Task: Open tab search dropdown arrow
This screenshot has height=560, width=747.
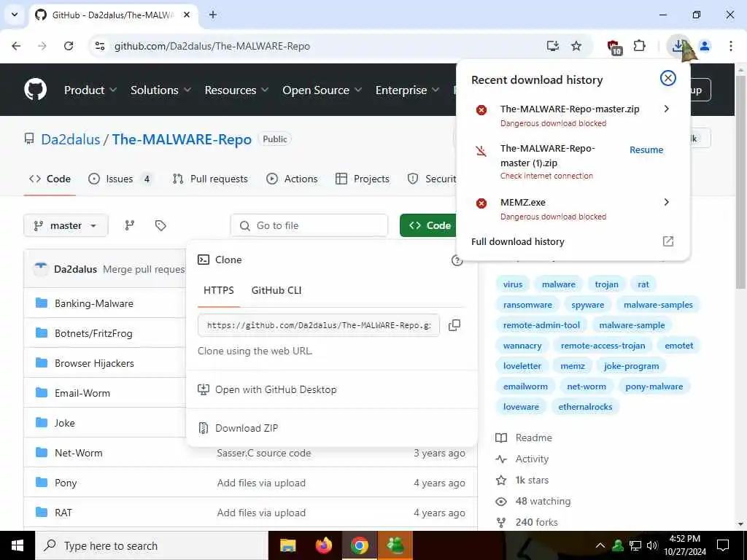Action: coord(15,15)
